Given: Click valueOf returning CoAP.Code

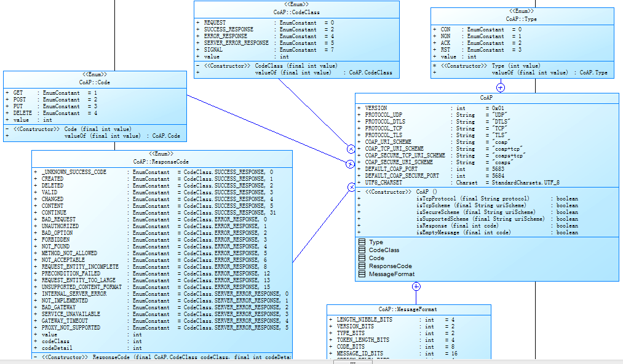Looking at the screenshot, I should click(93, 135).
